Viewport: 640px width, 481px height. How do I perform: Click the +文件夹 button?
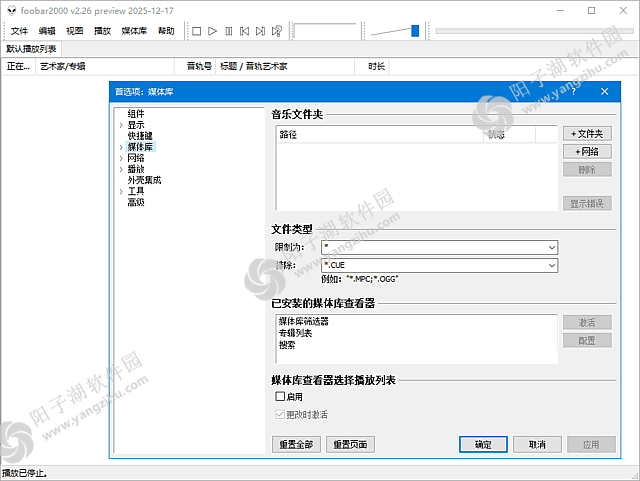point(587,134)
